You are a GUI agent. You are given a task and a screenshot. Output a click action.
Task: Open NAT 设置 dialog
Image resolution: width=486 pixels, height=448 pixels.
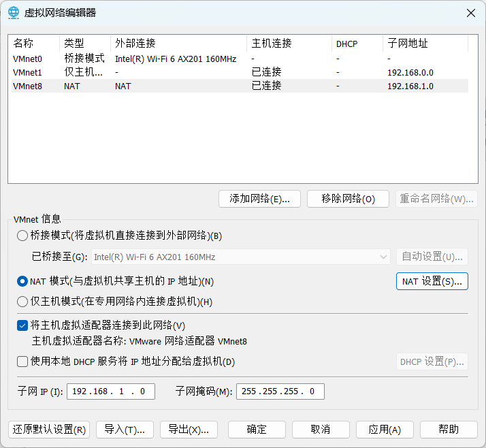coord(432,281)
